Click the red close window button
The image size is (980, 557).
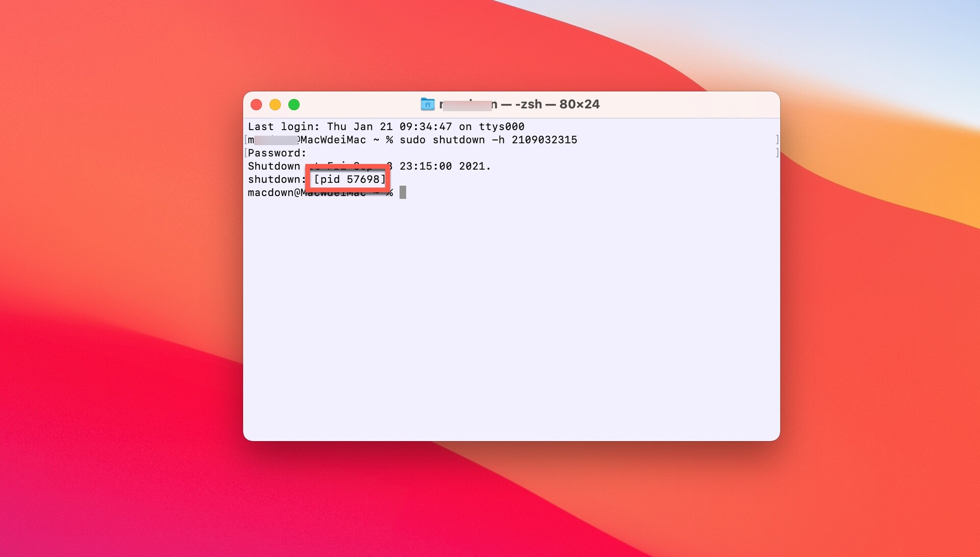[256, 105]
